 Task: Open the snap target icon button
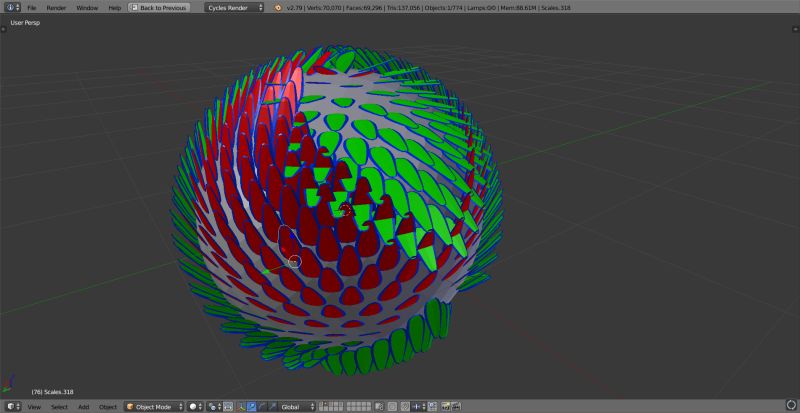[433, 406]
